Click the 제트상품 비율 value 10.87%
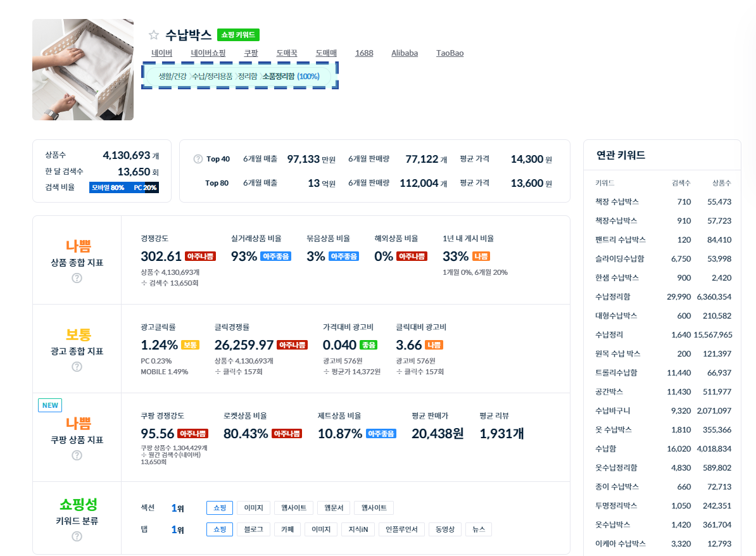 [x=340, y=434]
